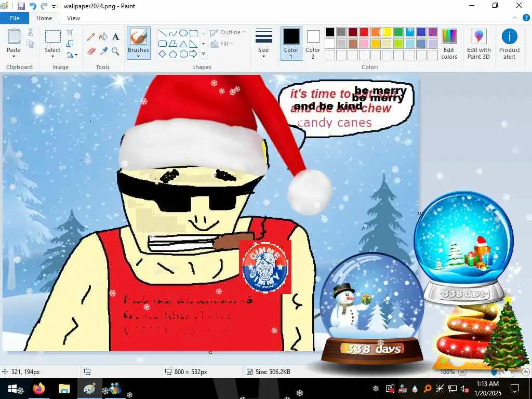The image size is (532, 399).
Task: Switch to the View ribbon tab
Action: point(73,18)
